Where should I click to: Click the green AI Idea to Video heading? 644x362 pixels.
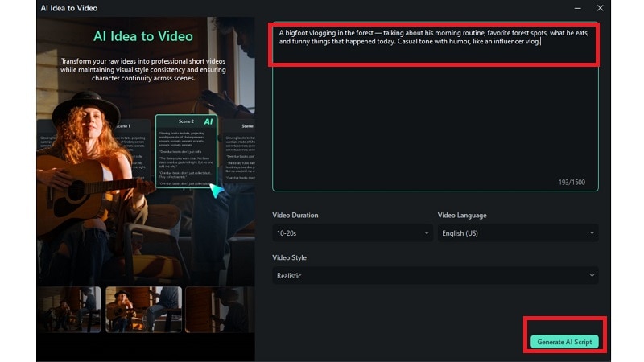click(x=143, y=36)
